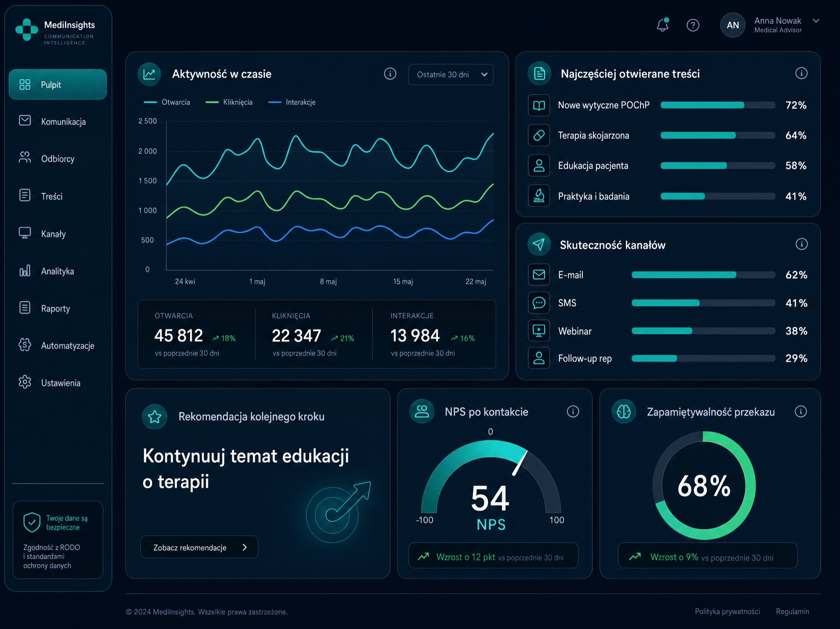Click the Wzrost o 12 pkt banner
Screen dimensions: 840x629
pyautogui.click(x=493, y=556)
